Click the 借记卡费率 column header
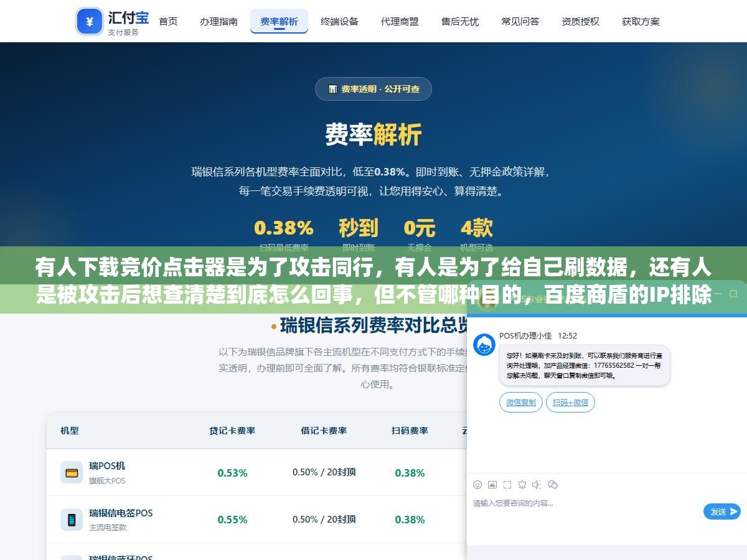This screenshot has width=747, height=560. 324,431
